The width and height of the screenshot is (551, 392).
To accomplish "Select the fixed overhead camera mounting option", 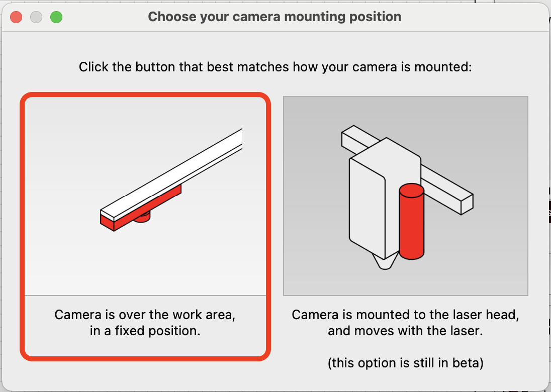I will (145, 227).
